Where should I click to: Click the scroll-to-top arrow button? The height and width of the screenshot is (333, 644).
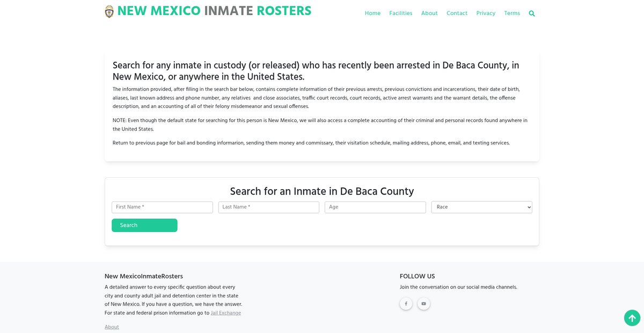632,318
